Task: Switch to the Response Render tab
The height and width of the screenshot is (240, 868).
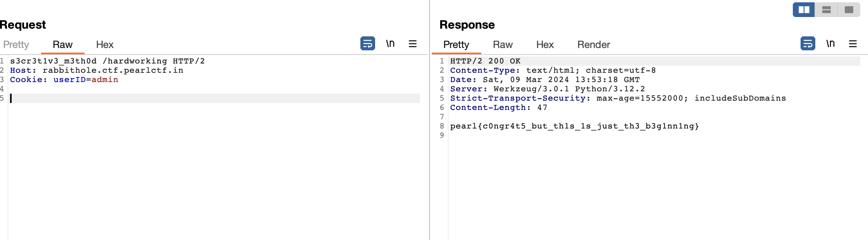Action: (594, 45)
